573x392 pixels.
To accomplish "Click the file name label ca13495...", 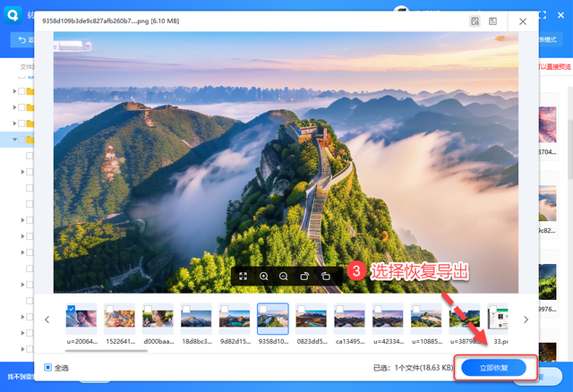I will (350, 341).
